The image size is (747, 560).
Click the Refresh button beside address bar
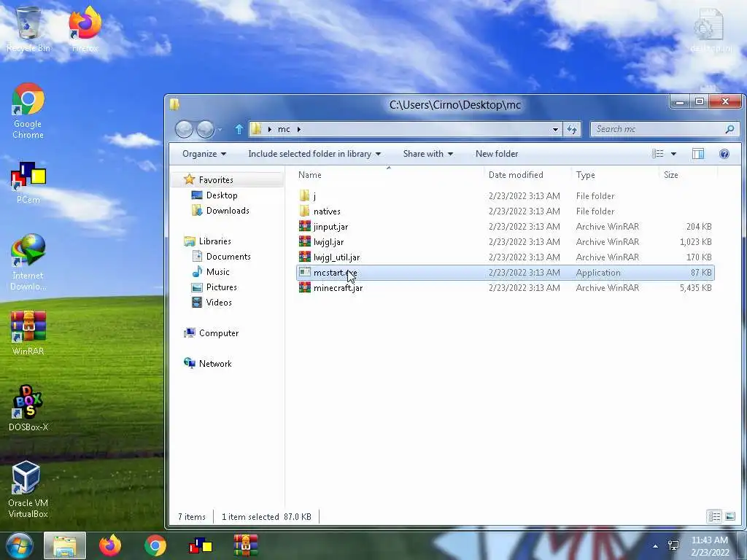[572, 129]
